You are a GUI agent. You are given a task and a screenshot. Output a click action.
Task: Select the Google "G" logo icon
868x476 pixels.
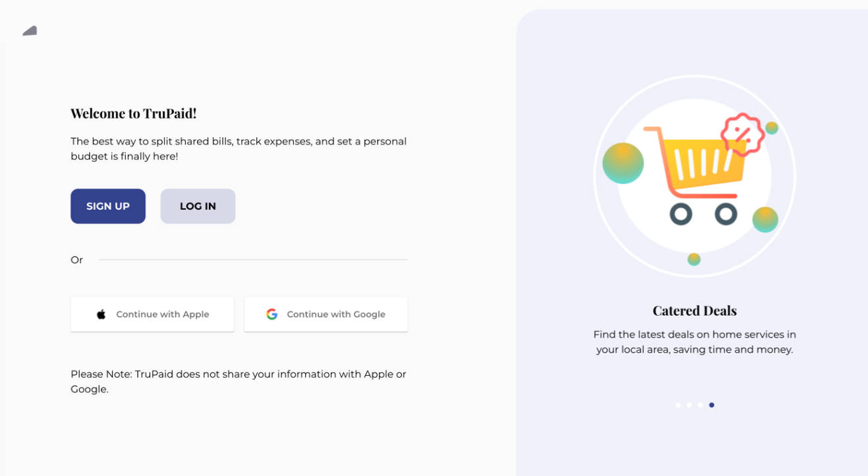pyautogui.click(x=272, y=314)
